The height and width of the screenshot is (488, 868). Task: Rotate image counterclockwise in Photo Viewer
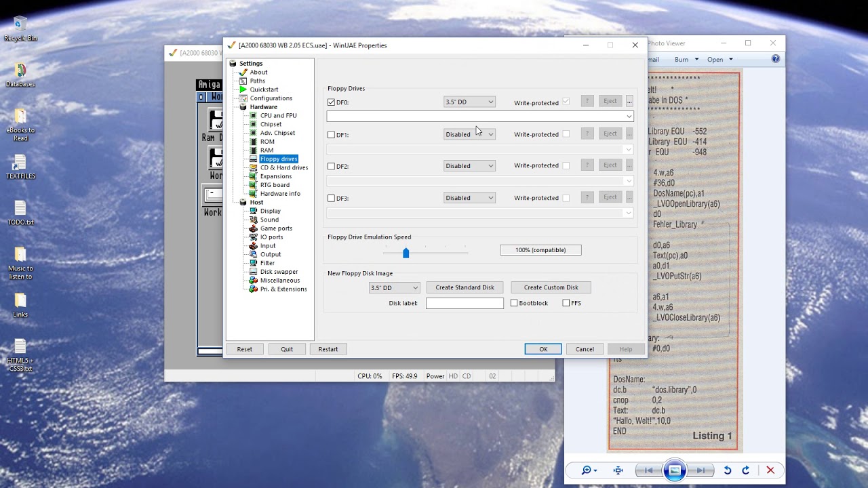[x=728, y=470]
